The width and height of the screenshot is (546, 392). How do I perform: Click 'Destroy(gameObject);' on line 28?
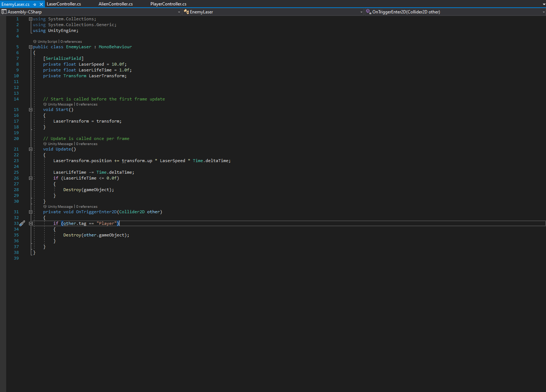click(88, 190)
